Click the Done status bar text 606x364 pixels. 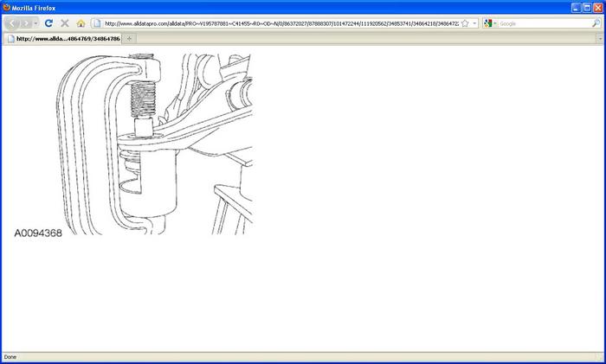click(x=10, y=357)
